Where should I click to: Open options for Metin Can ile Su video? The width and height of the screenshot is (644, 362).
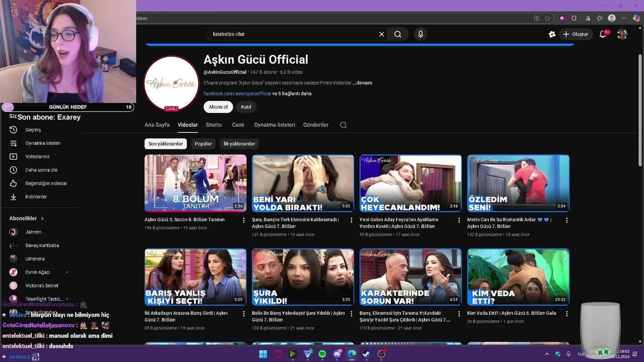[567, 220]
